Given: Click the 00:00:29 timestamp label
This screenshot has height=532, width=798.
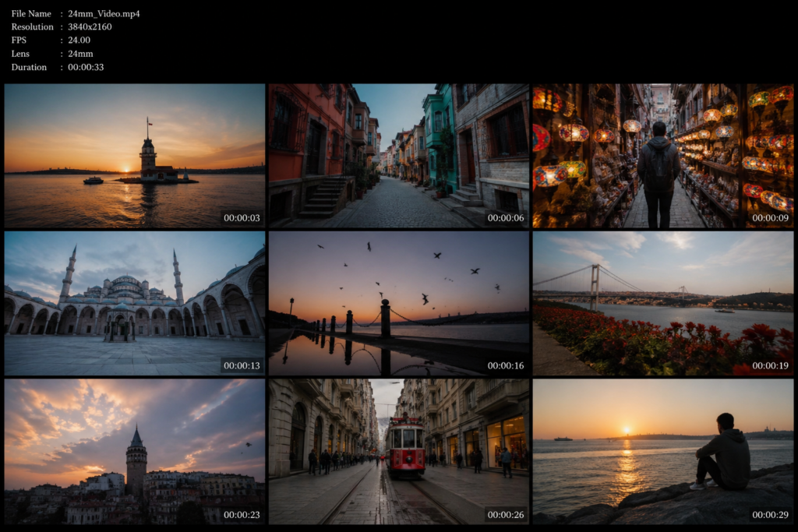Looking at the screenshot, I should click(770, 515).
